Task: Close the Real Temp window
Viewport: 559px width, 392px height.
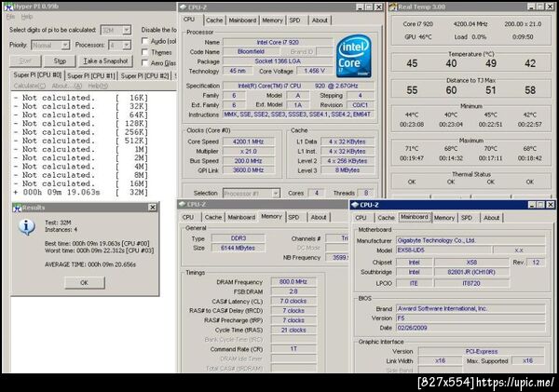Action: [550, 7]
